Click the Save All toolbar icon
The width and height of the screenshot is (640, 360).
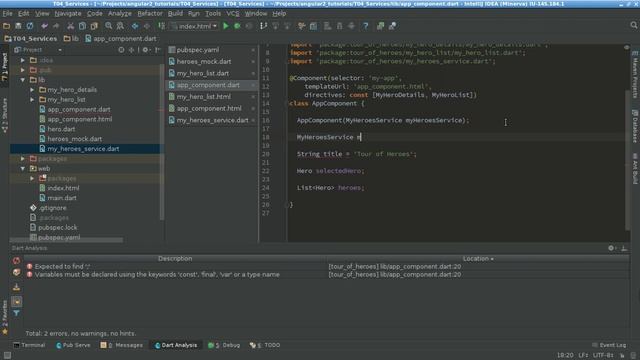pyautogui.click(x=18, y=26)
